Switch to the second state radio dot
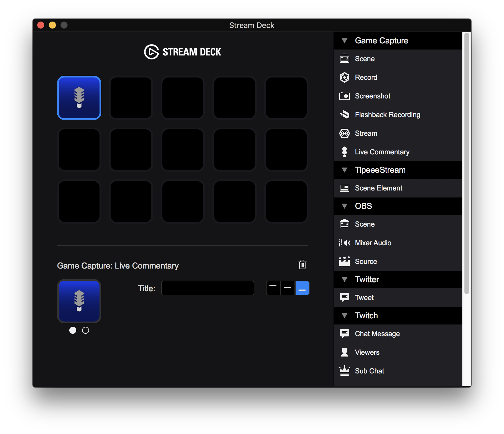Screen dimensions: 504x434 86,330
